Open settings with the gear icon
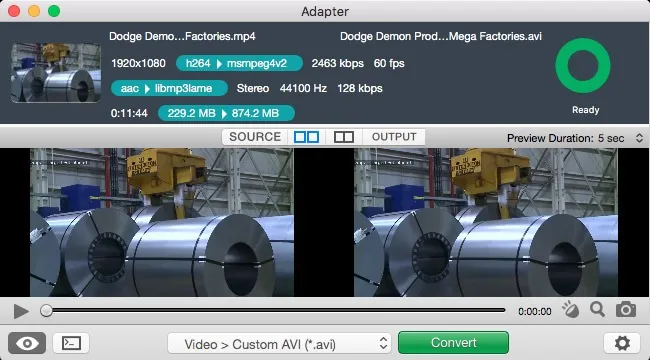Screen dimensions: 650x360 622,343
